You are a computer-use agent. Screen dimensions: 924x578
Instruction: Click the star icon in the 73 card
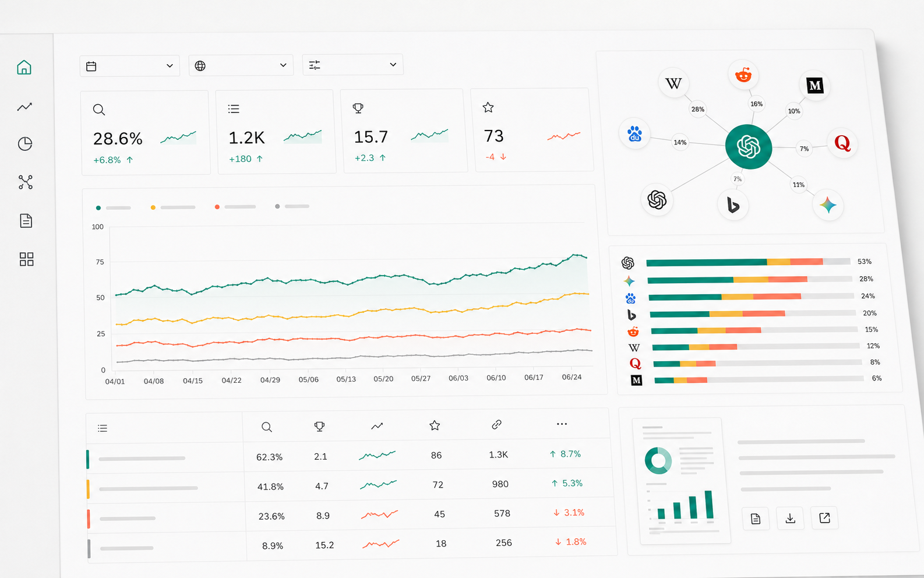[x=488, y=107]
